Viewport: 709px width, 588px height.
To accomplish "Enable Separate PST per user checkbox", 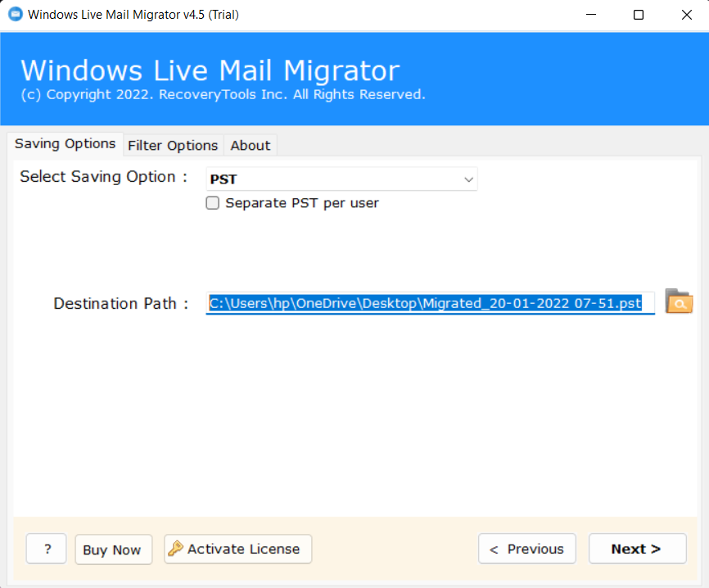I will pyautogui.click(x=213, y=203).
